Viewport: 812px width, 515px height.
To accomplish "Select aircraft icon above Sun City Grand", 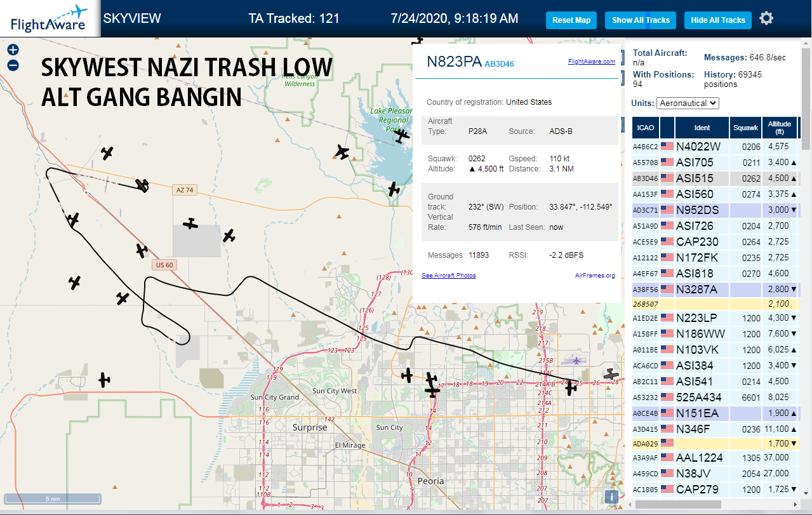I will click(x=104, y=380).
